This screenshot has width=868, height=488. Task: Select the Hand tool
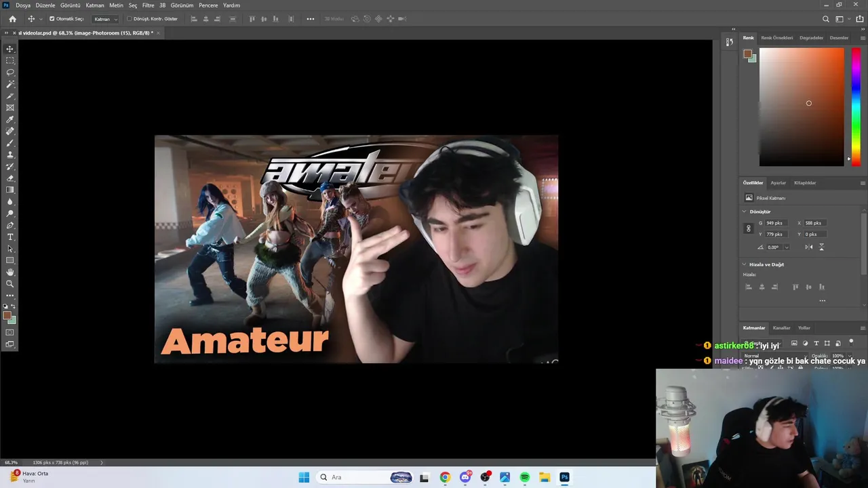pos(10,272)
